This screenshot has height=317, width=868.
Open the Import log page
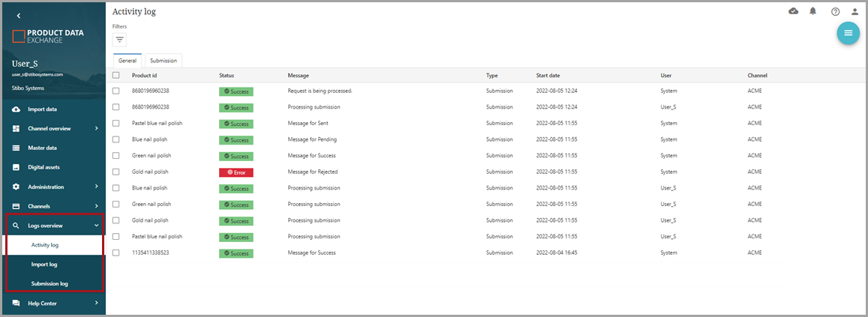click(44, 265)
